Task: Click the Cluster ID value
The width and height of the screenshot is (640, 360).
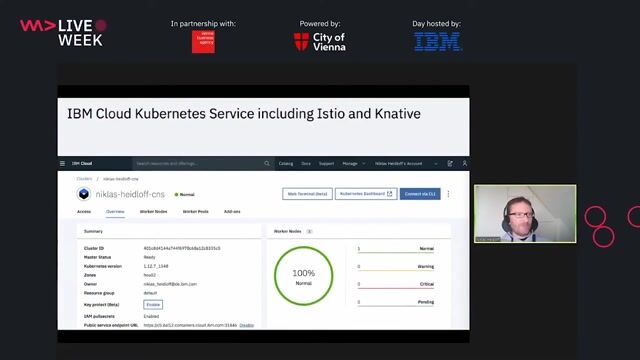Action: (x=182, y=248)
